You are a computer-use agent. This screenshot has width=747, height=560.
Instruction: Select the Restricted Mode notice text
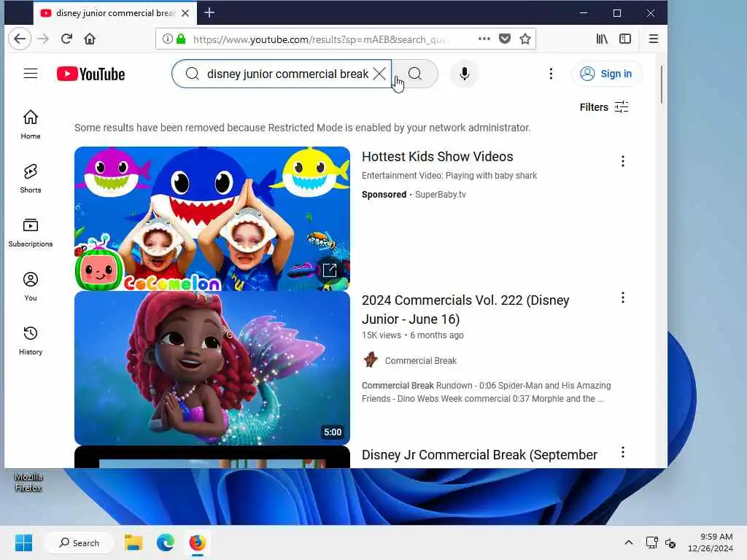pos(303,128)
